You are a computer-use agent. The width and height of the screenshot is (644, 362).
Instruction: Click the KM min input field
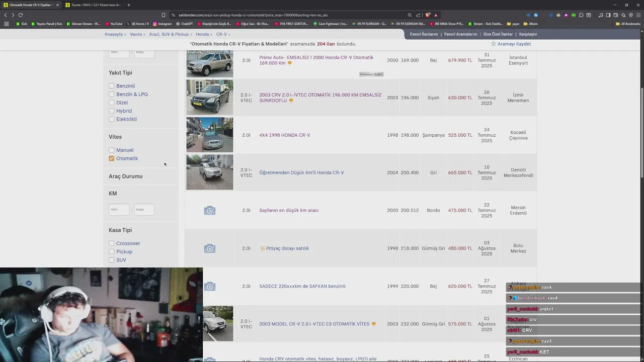click(119, 209)
